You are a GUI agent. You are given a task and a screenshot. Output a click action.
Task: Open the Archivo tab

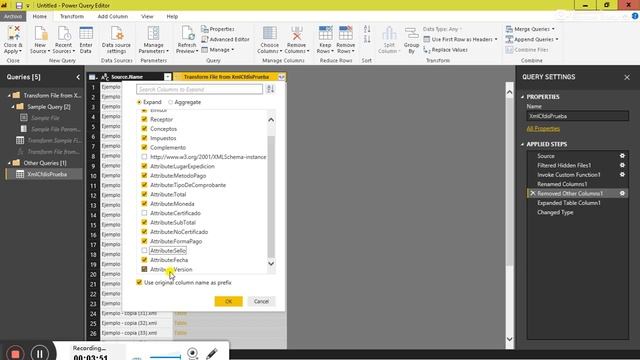click(x=13, y=16)
